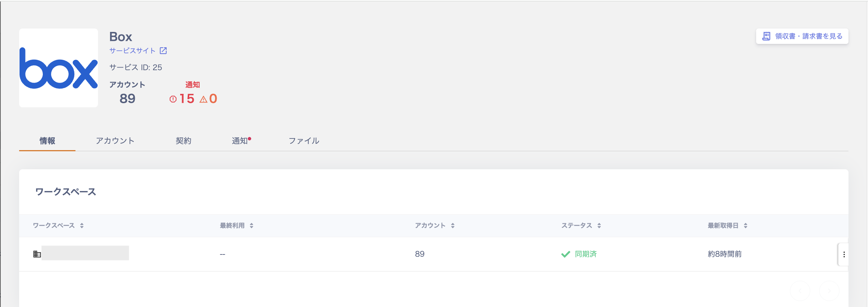The image size is (868, 307).
Task: Switch to the アカウント tab
Action: click(115, 141)
